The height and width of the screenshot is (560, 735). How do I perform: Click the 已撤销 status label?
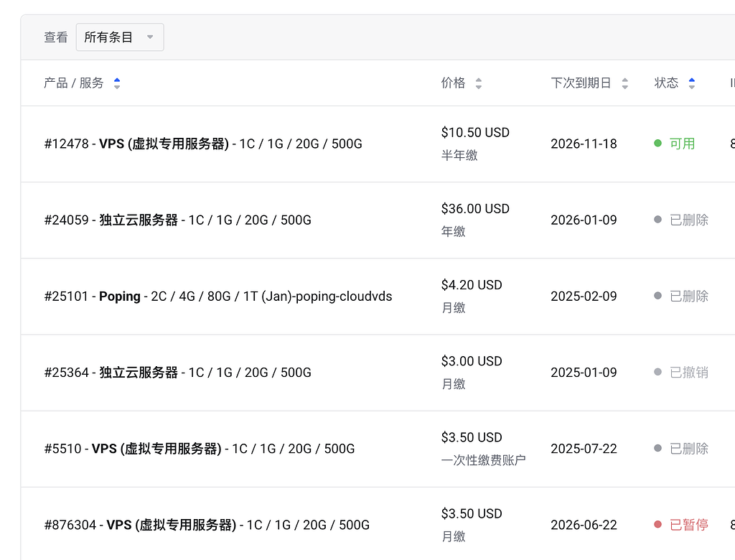[688, 373]
